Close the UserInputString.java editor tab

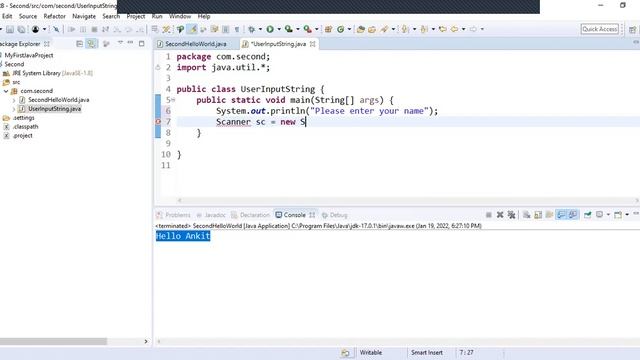click(313, 44)
